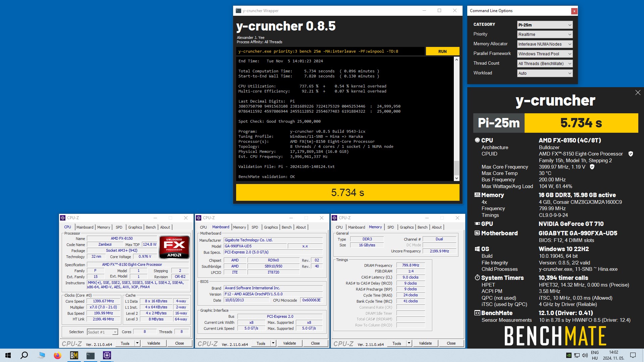Click the RUN button
This screenshot has height=362, width=644.
pyautogui.click(x=442, y=51)
